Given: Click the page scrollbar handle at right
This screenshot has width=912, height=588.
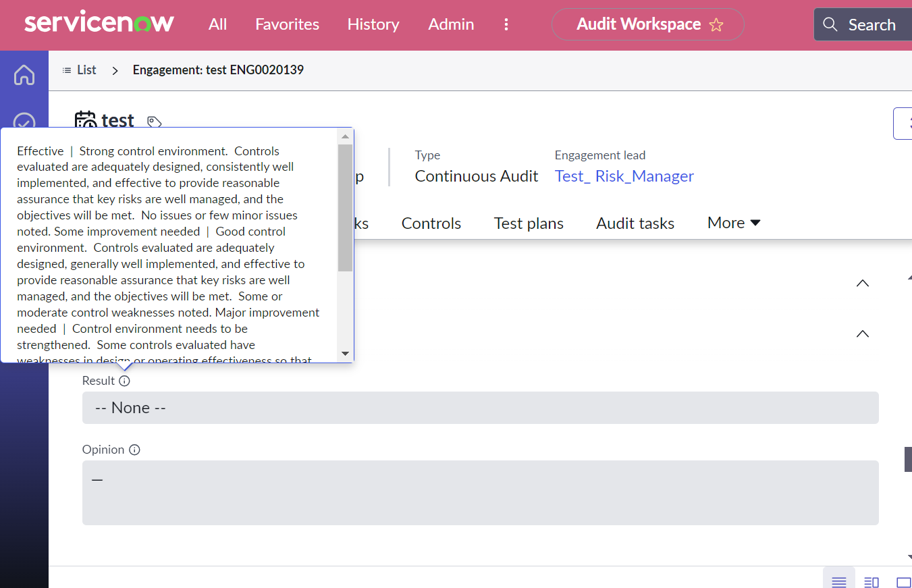Looking at the screenshot, I should pos(908,459).
